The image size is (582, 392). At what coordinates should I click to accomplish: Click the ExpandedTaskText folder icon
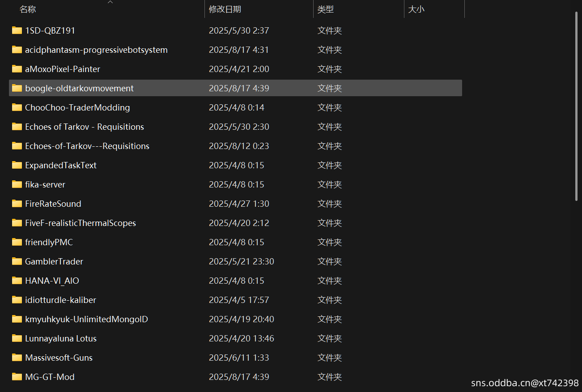click(17, 165)
